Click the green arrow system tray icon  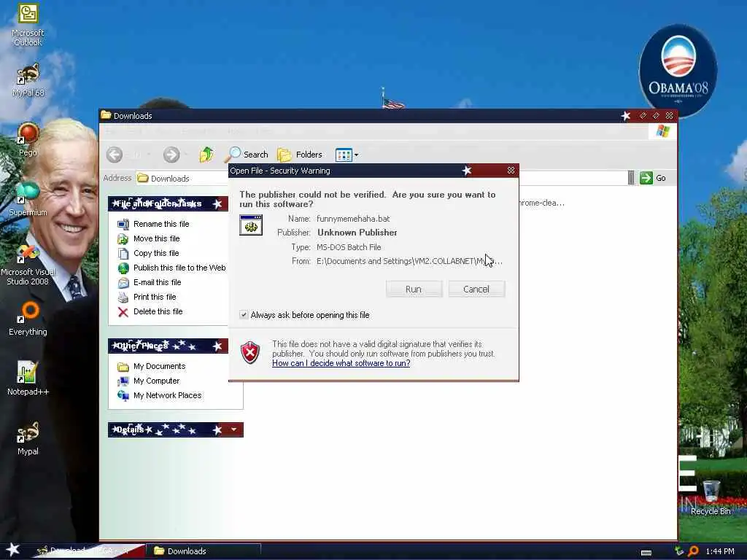[x=679, y=551]
